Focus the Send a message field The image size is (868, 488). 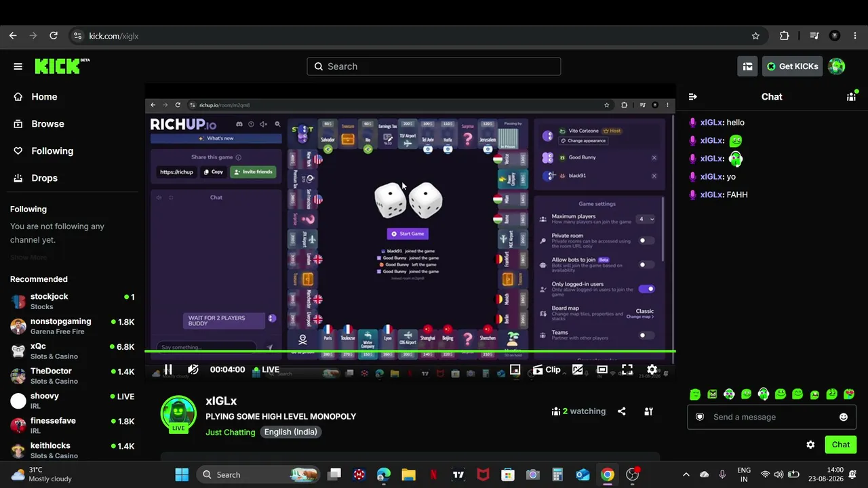(772, 417)
